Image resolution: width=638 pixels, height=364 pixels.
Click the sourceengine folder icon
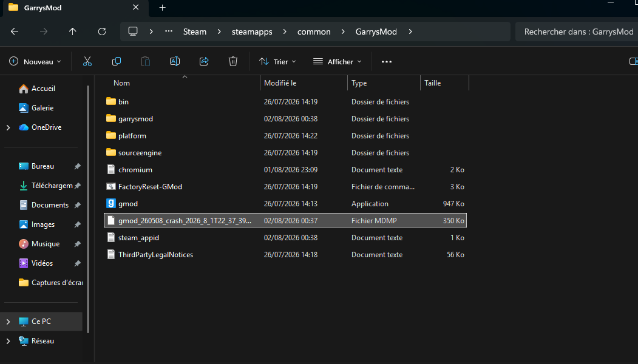[110, 152]
